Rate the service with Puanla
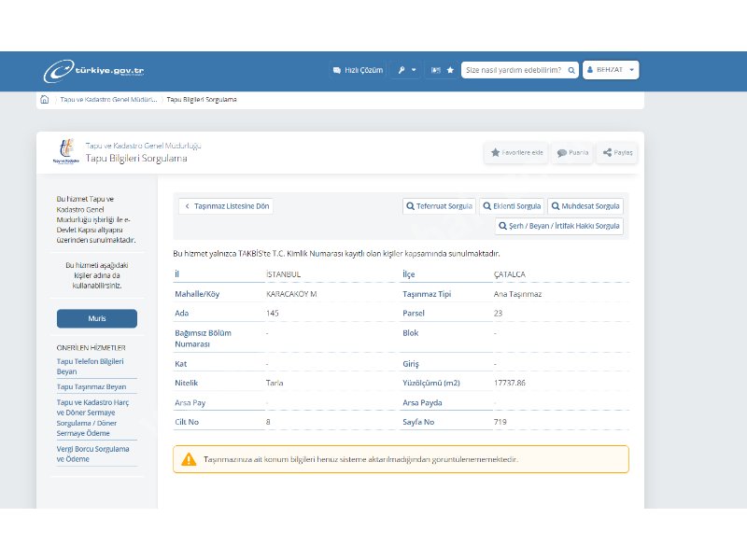 pos(572,153)
